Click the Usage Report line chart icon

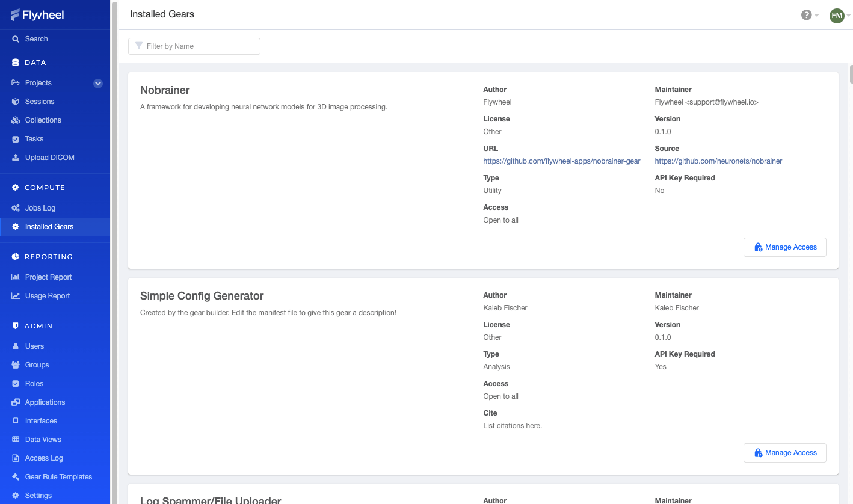pos(16,296)
